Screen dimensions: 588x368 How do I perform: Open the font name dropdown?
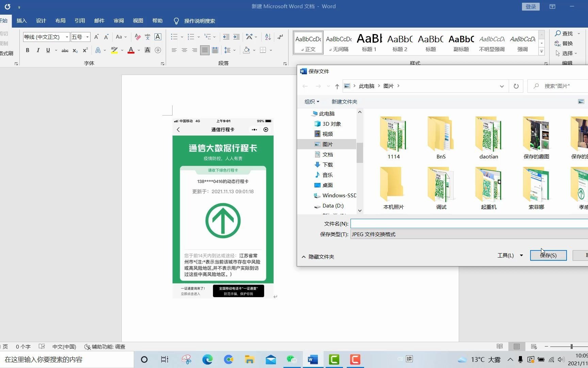[67, 37]
